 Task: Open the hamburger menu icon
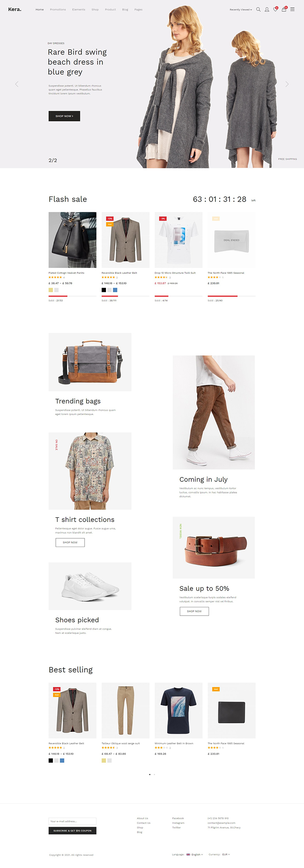[x=292, y=9]
